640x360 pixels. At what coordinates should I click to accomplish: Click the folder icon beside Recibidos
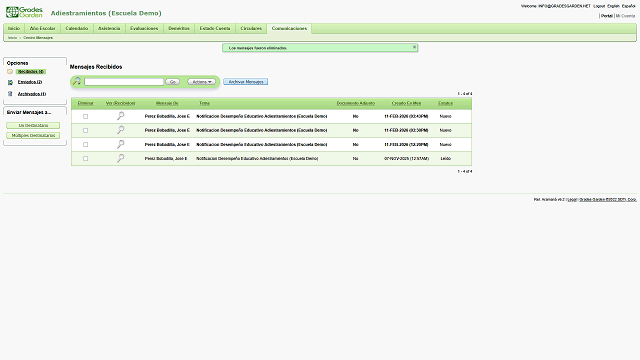coord(10,71)
